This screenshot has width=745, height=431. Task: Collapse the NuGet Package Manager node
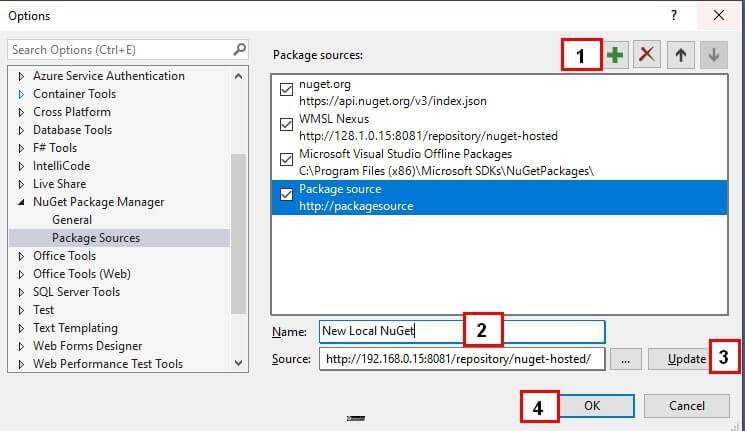click(21, 202)
